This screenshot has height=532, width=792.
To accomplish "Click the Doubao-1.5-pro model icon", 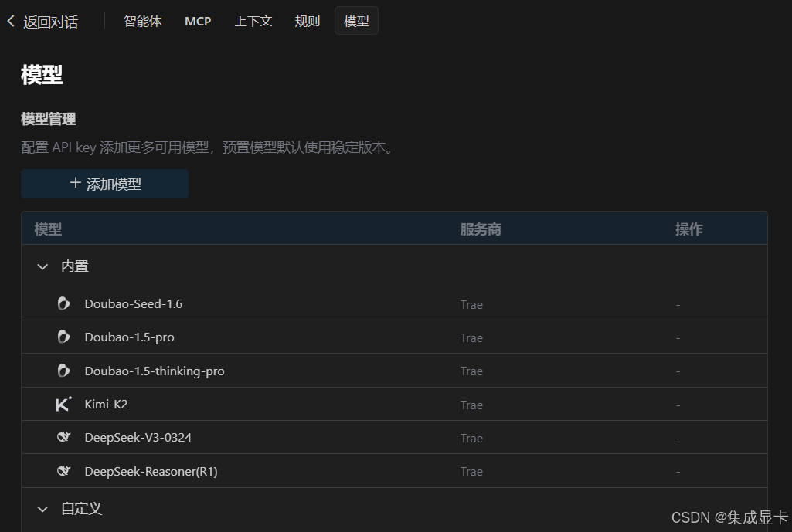I will pos(63,337).
